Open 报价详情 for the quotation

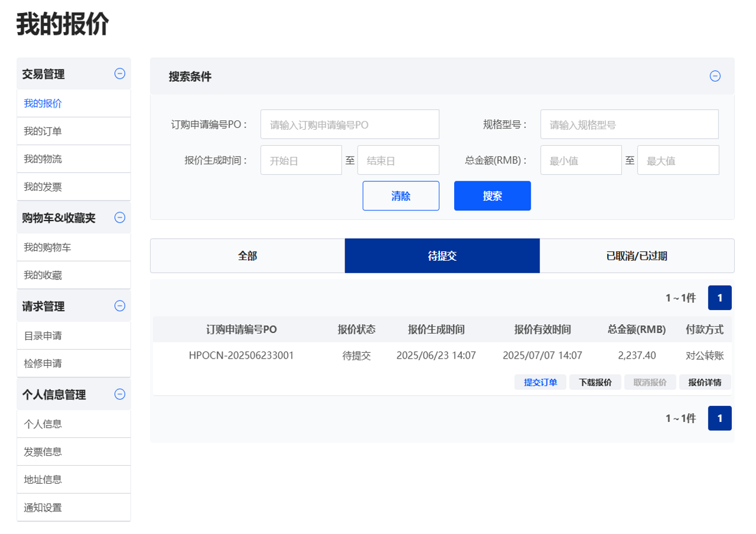coord(704,382)
